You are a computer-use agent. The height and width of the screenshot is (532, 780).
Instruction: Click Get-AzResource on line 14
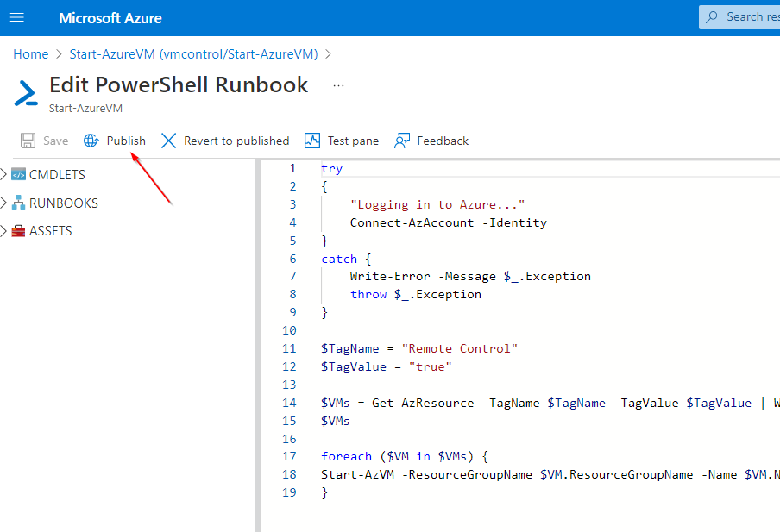pos(423,403)
